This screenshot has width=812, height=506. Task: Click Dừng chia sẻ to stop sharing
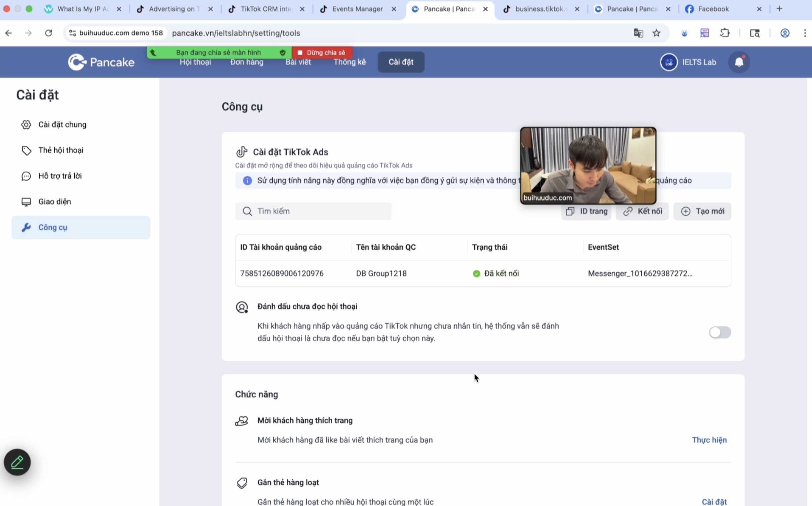tap(322, 53)
